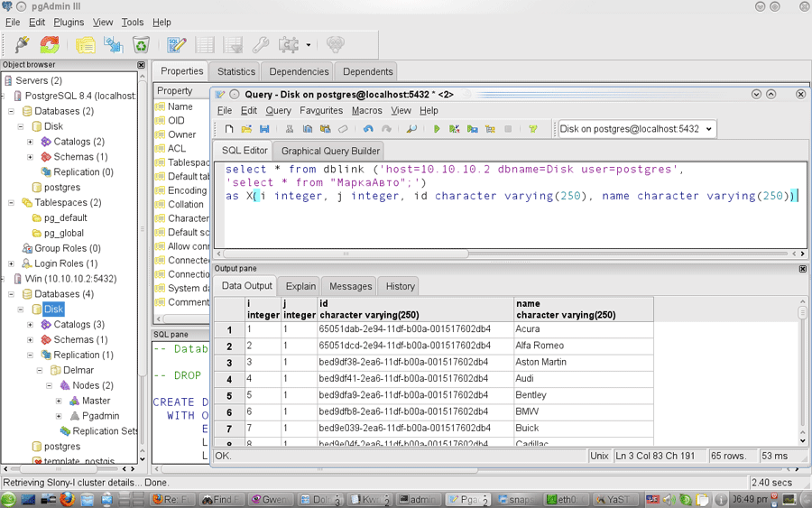Open the database connection dropdown
Viewport: 812px width, 508px height.
[708, 129]
